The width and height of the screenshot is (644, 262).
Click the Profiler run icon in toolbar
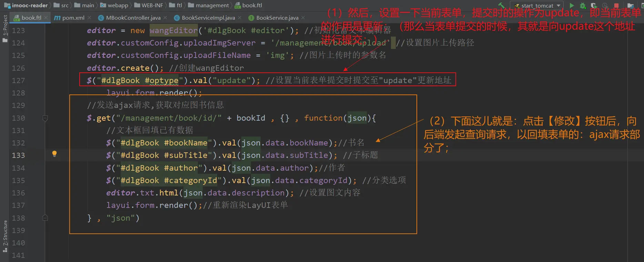coord(605,6)
